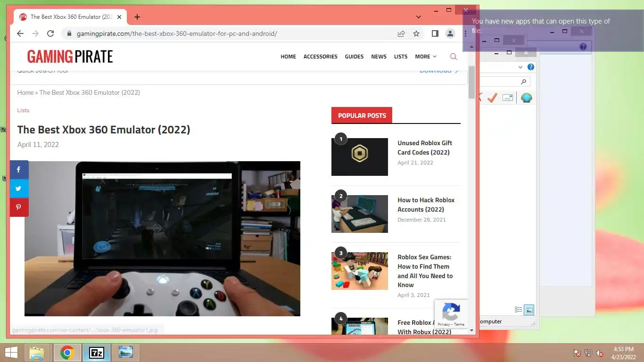Share article on Facebook
Screen dimensions: 644x362
click(19, 170)
